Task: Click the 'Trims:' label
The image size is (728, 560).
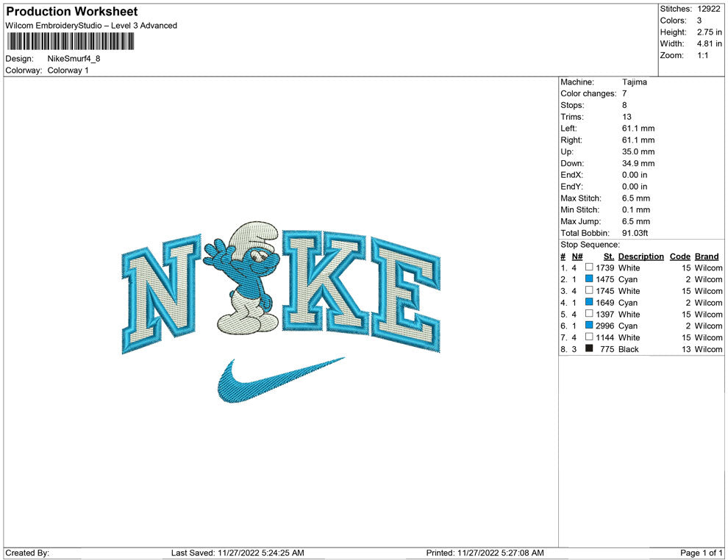Action: (x=572, y=116)
